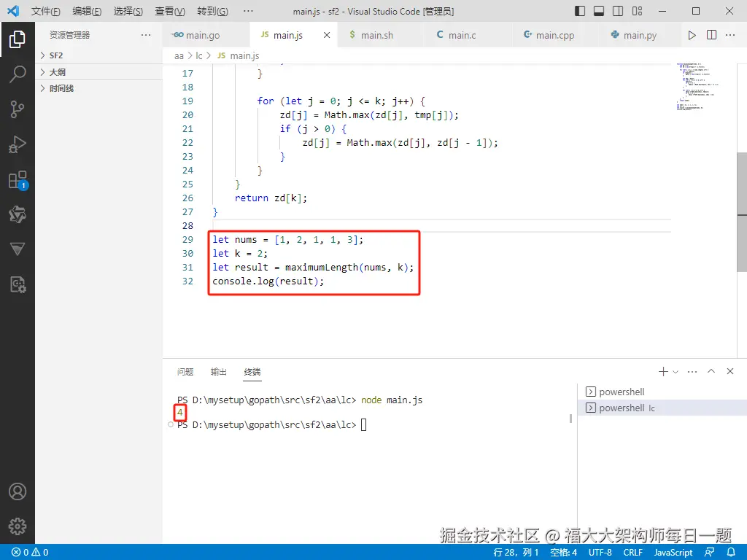Open the Explorer view in activity bar
This screenshot has width=747, height=560.
pos(18,39)
